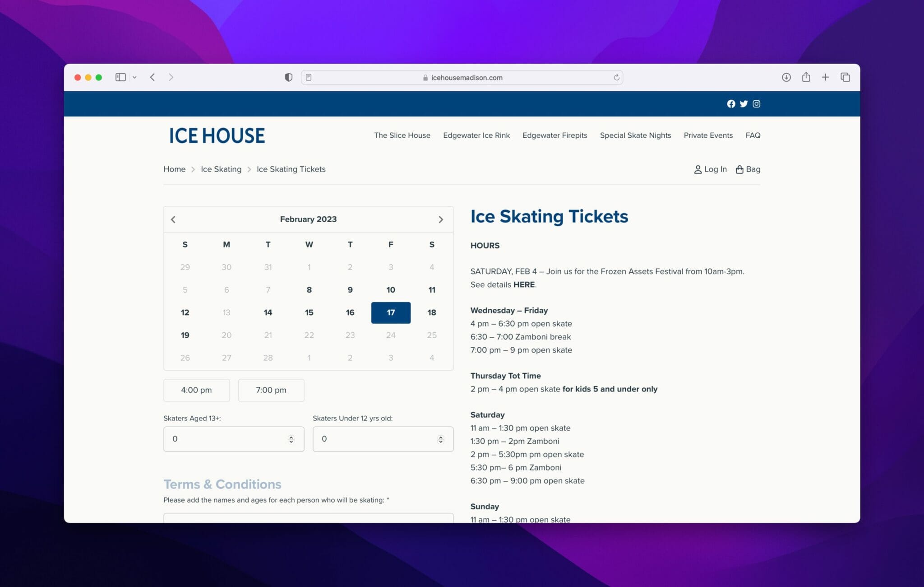Select February 11 on calendar

coord(432,290)
